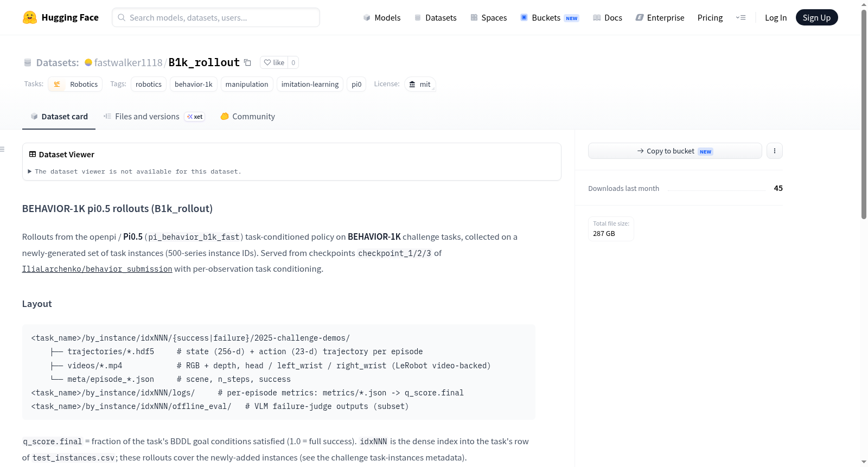Go to the Enterprise page
Image resolution: width=868 pixels, height=467 pixels.
pyautogui.click(x=660, y=17)
